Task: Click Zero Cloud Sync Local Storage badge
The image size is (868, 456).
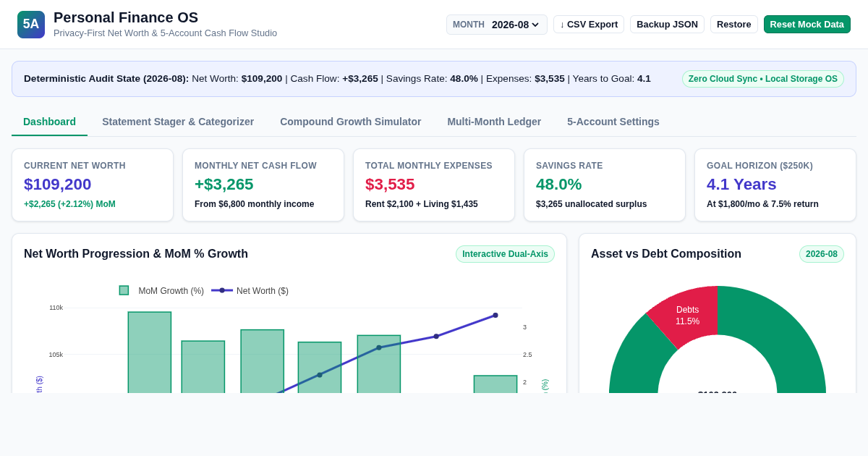Action: coord(763,79)
